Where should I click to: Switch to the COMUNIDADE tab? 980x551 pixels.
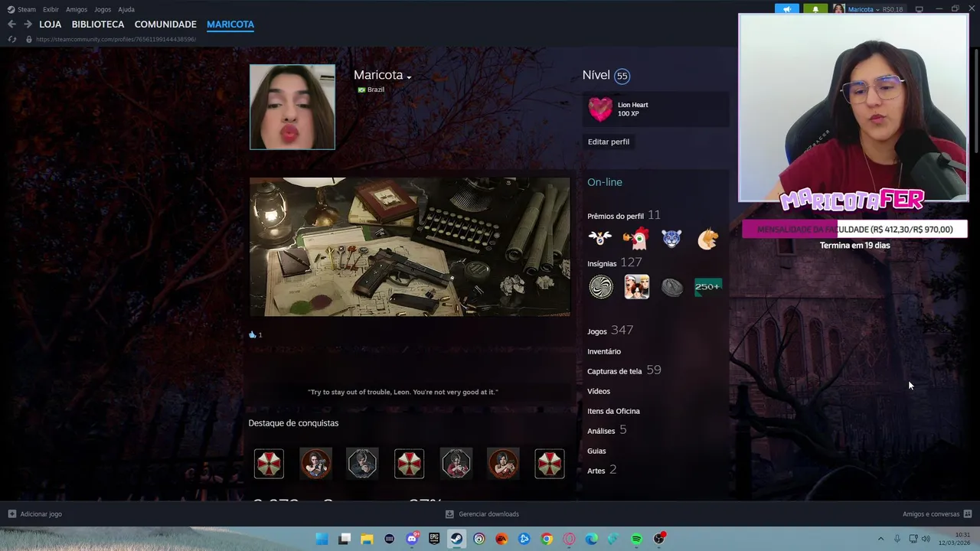tap(165, 24)
